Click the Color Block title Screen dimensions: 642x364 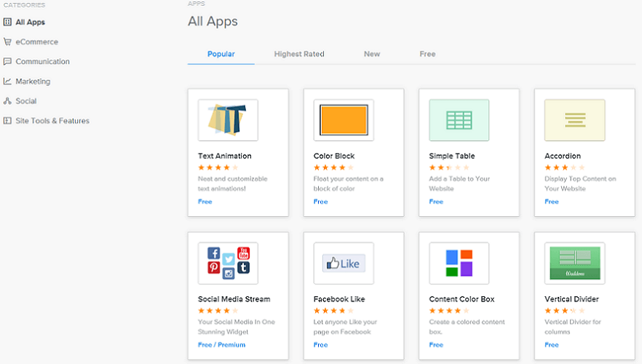(x=334, y=156)
